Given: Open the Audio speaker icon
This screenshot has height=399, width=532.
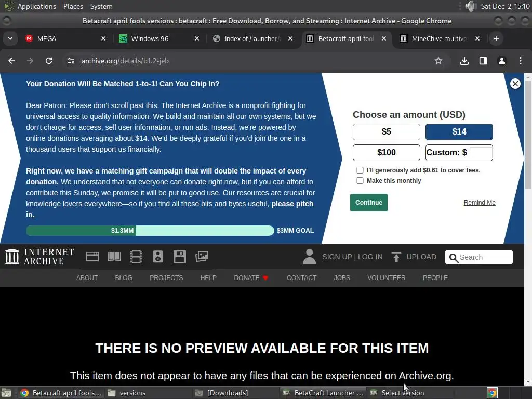Looking at the screenshot, I should 158,257.
